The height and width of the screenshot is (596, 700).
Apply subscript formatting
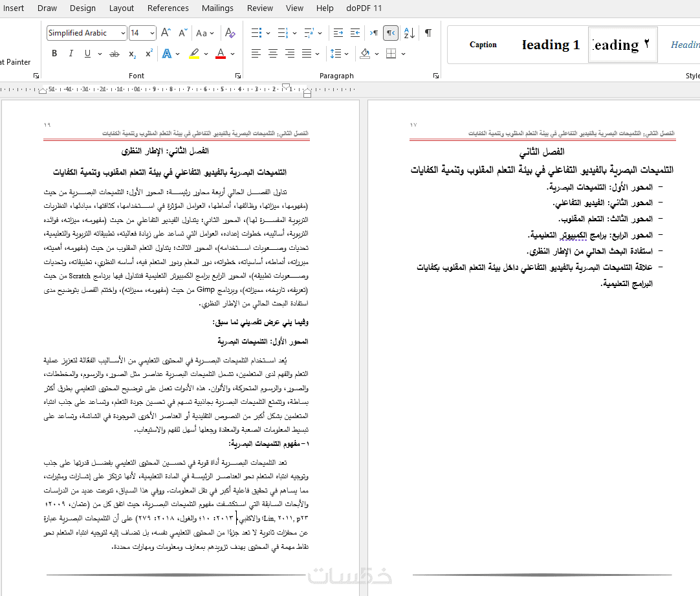click(x=132, y=54)
